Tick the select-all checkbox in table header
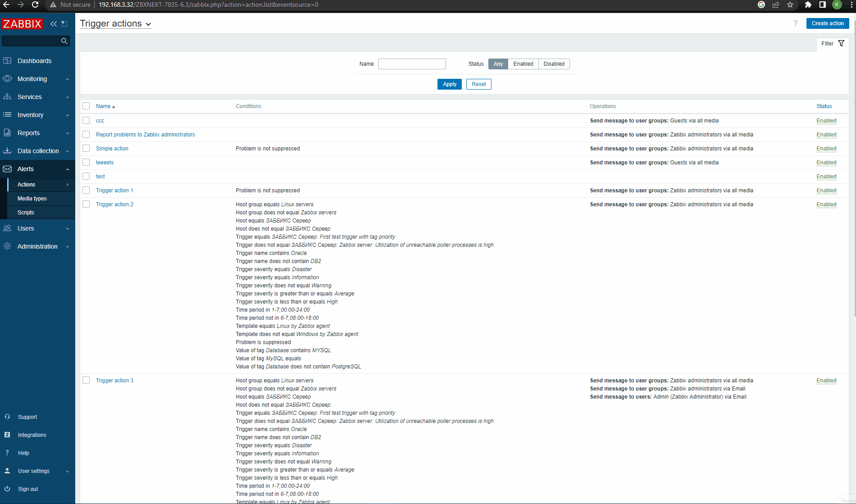856x504 pixels. pyautogui.click(x=86, y=106)
